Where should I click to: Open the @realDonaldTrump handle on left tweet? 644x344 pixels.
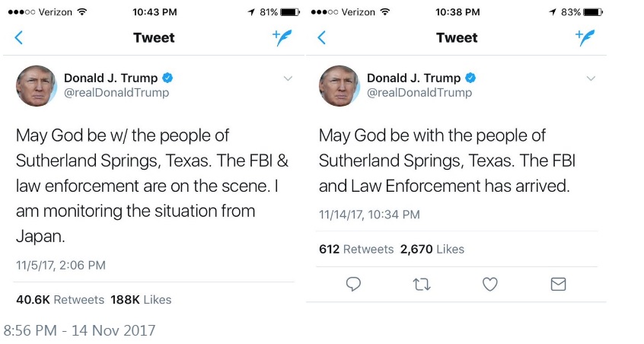(116, 93)
